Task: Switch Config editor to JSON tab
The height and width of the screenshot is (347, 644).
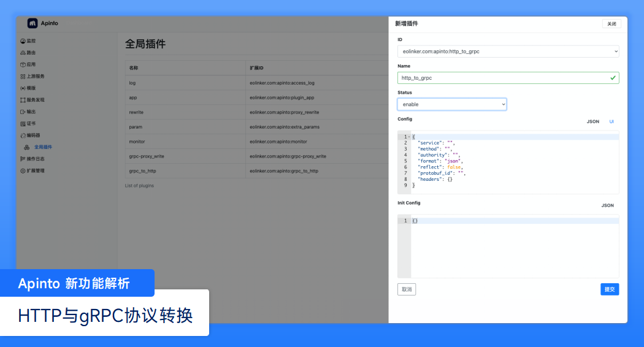Action: [x=592, y=121]
